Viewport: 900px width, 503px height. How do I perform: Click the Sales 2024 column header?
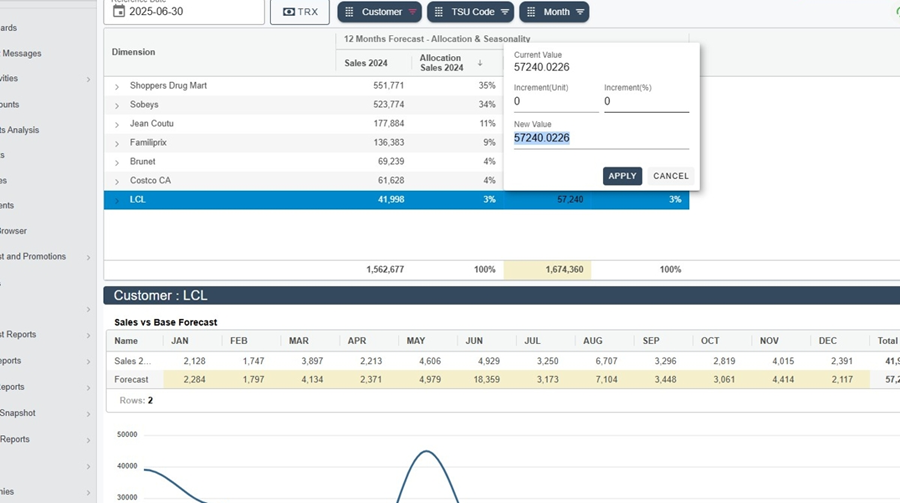click(x=366, y=63)
